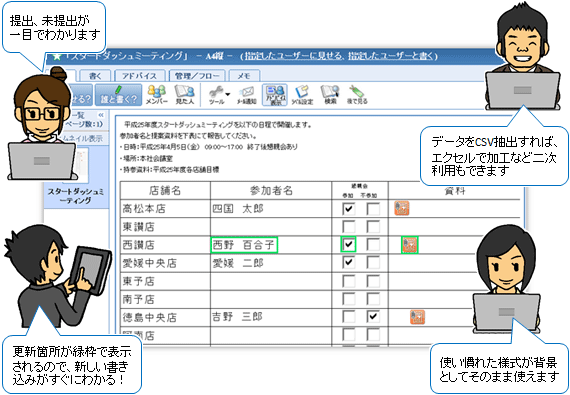The image size is (570, 395).
Task: Click the 誰と書く? button
Action: coord(118,95)
